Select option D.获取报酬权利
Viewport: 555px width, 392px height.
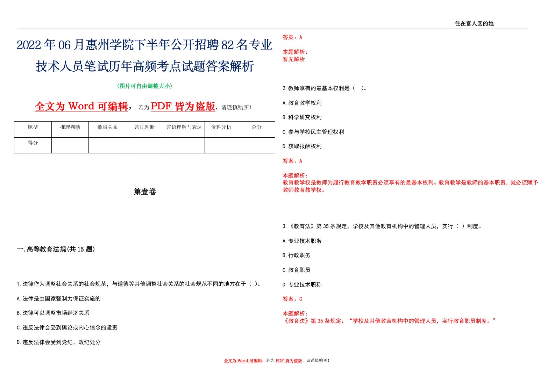302,146
